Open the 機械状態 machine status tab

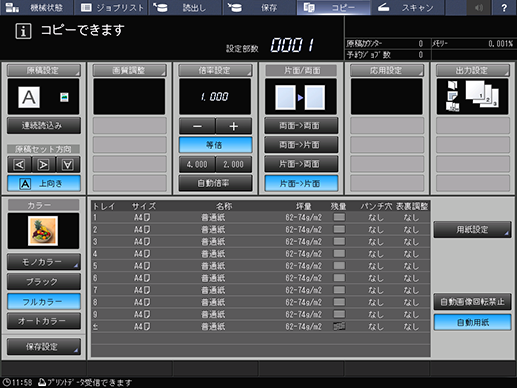point(37,8)
